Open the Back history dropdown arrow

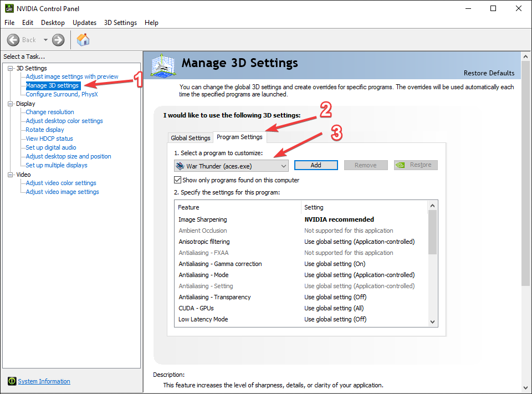[x=45, y=40]
